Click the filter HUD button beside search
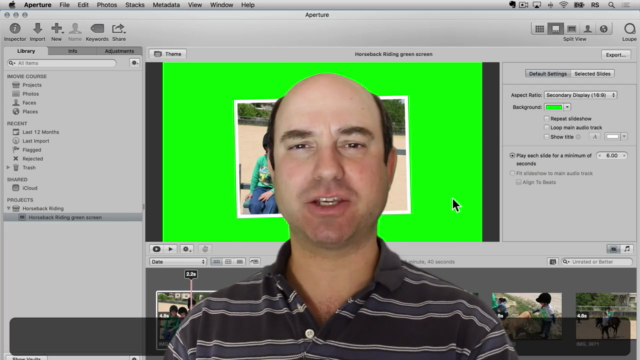The width and height of the screenshot is (640, 360). point(553,262)
